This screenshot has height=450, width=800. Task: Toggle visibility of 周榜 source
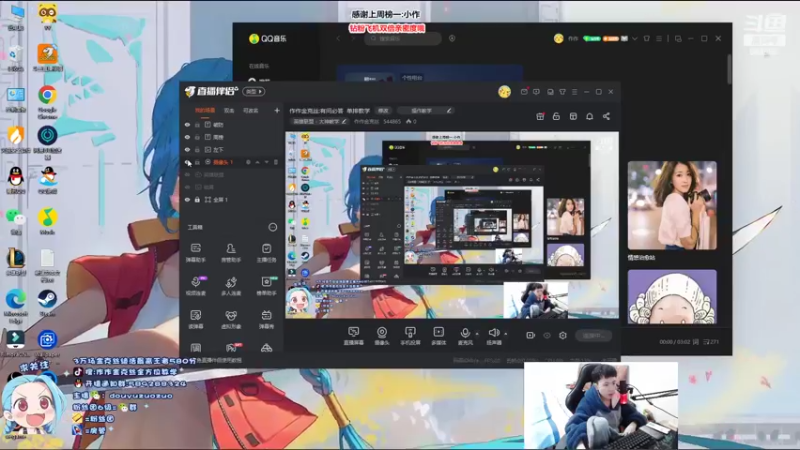point(187,137)
